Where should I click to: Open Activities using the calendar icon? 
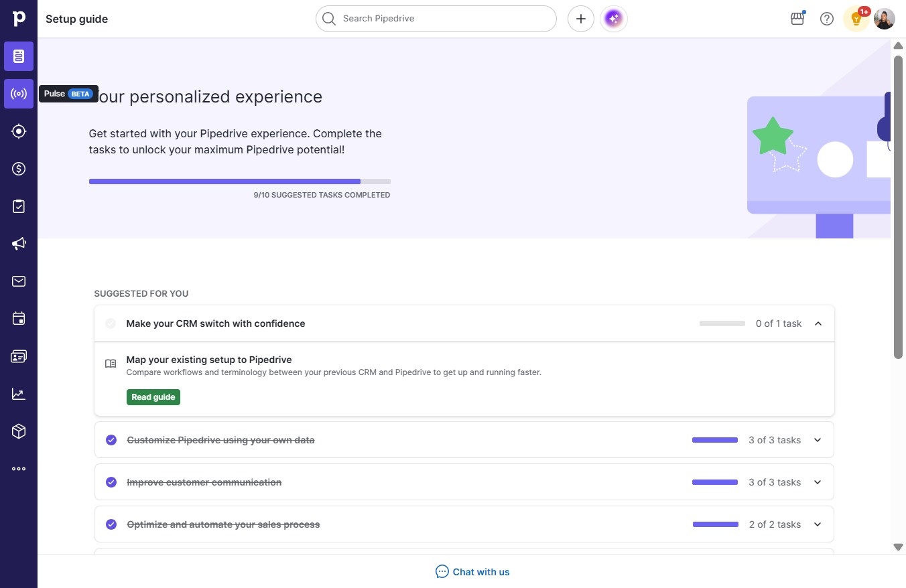[x=19, y=319]
